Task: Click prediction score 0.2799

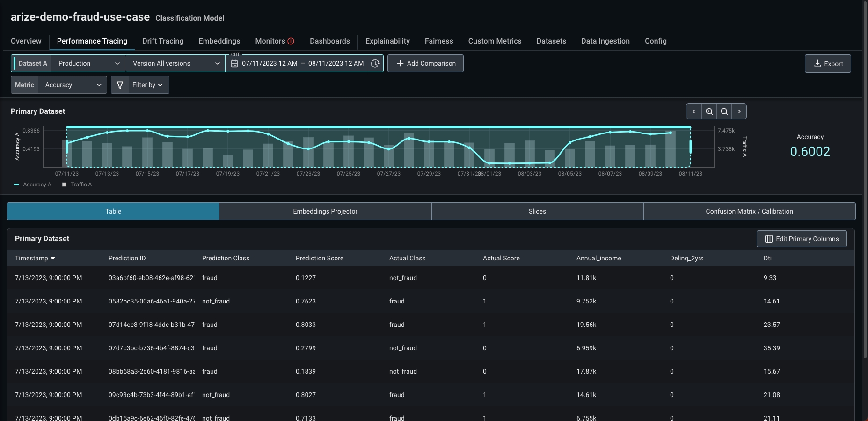Action: 306,348
